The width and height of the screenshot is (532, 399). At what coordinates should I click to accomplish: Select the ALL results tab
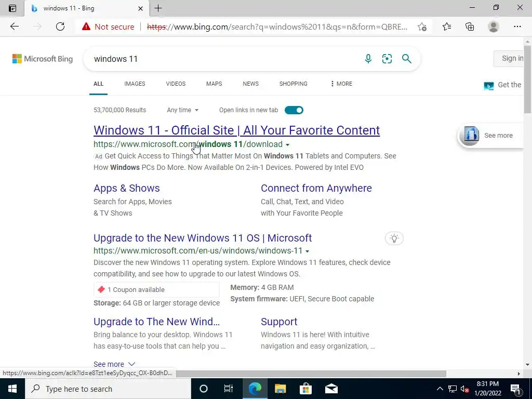[x=98, y=84]
